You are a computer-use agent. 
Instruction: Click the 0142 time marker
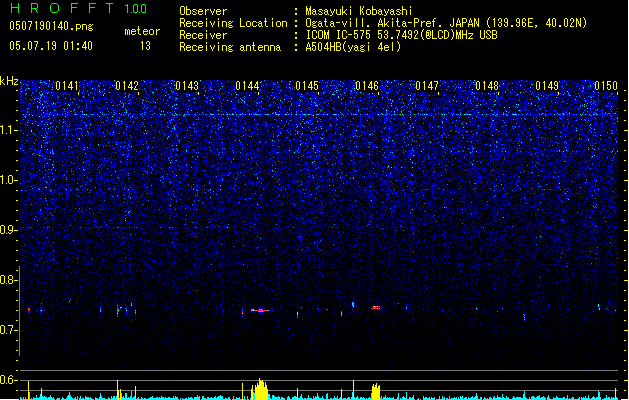[127, 86]
